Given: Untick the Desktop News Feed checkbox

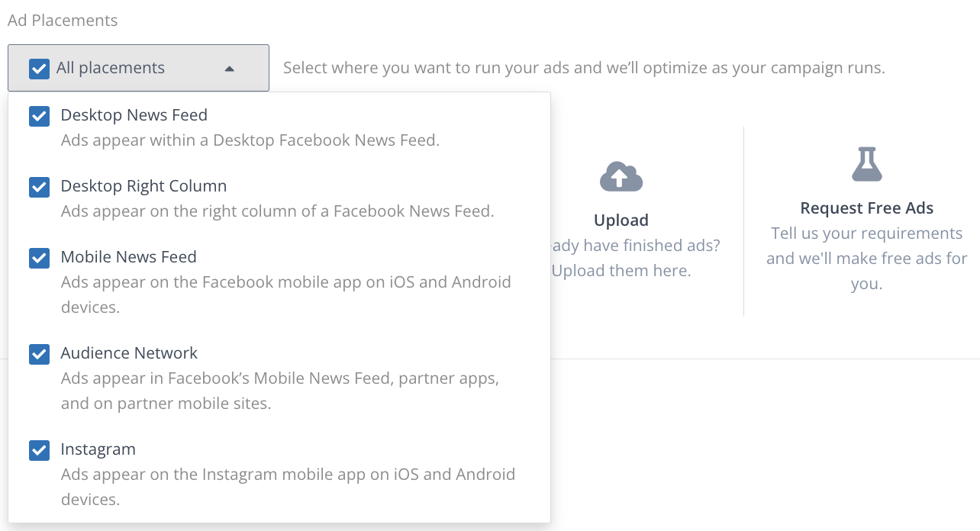Looking at the screenshot, I should tap(39, 116).
